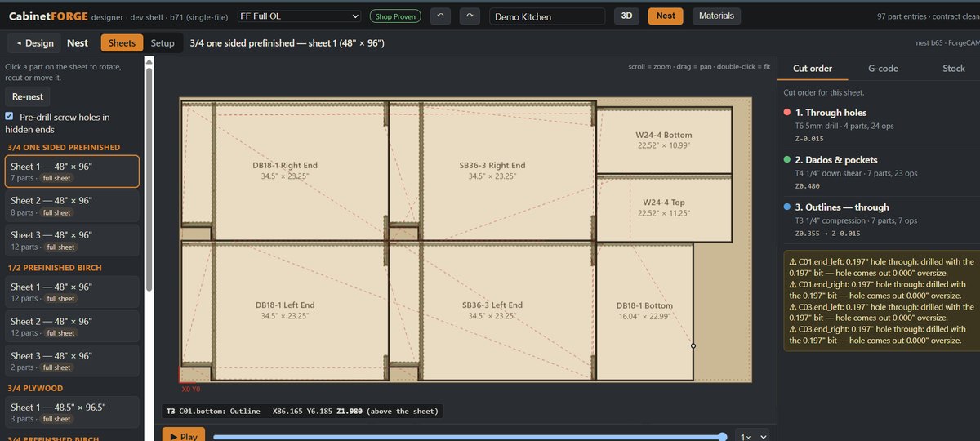Open the Stock tab
Image resolution: width=980 pixels, height=441 pixels.
953,69
